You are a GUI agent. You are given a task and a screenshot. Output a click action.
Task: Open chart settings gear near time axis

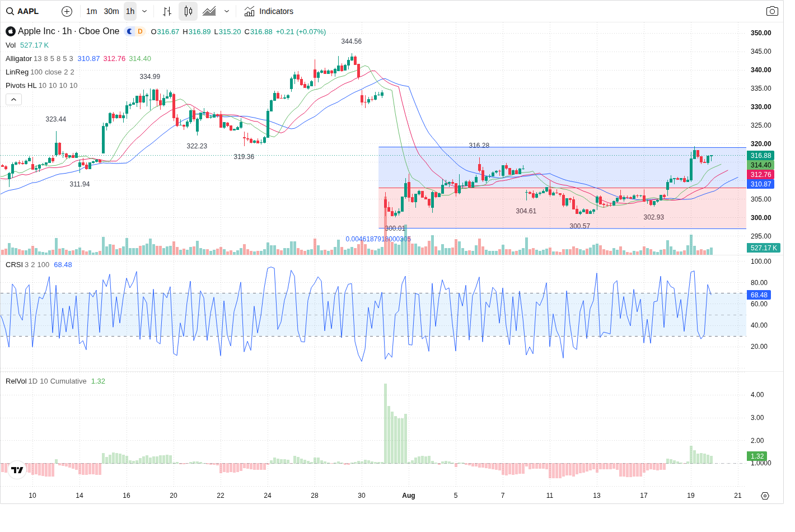pyautogui.click(x=765, y=496)
